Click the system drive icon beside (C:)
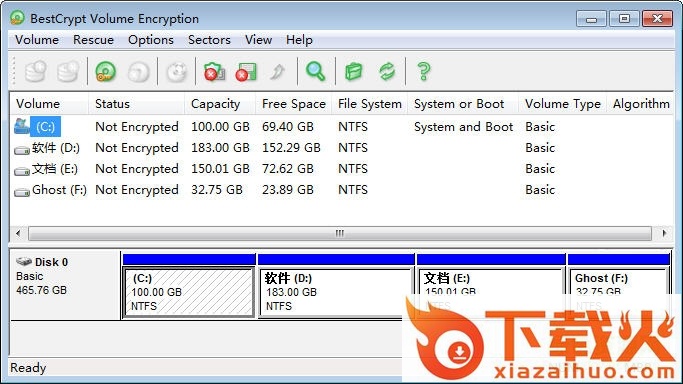 (x=21, y=126)
